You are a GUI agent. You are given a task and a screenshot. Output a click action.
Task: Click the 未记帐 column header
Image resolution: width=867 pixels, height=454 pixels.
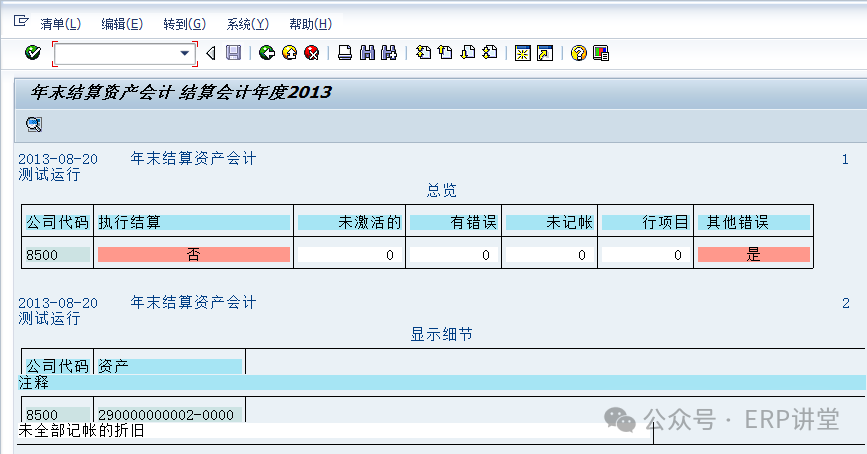(550, 222)
